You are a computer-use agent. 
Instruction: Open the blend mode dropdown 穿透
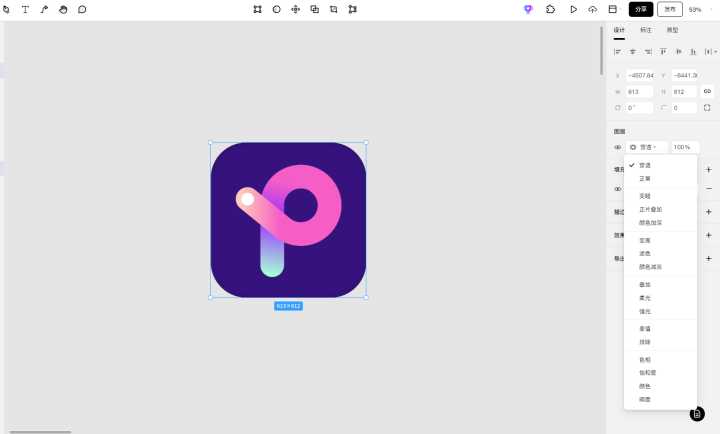[647, 147]
